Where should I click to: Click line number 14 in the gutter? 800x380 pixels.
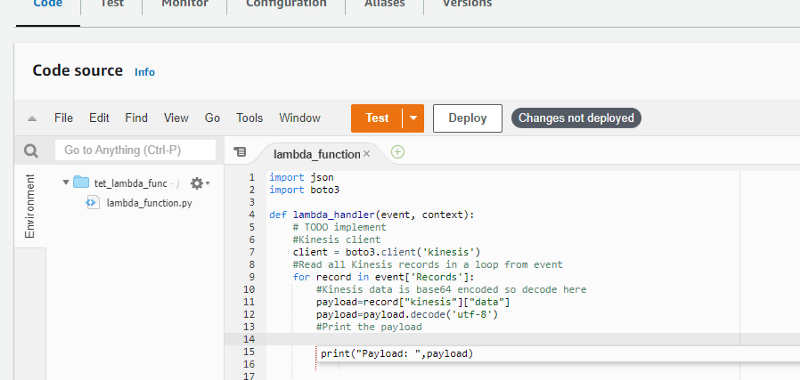point(248,339)
